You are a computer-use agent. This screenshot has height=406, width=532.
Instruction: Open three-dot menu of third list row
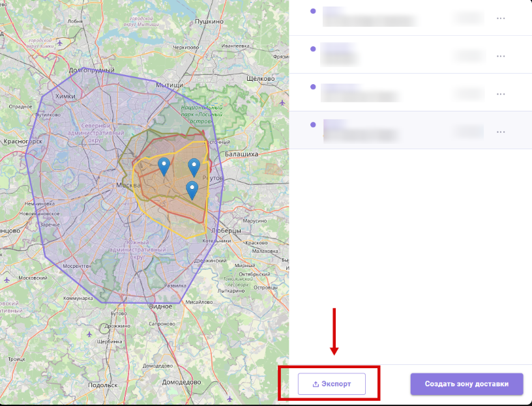(x=501, y=94)
